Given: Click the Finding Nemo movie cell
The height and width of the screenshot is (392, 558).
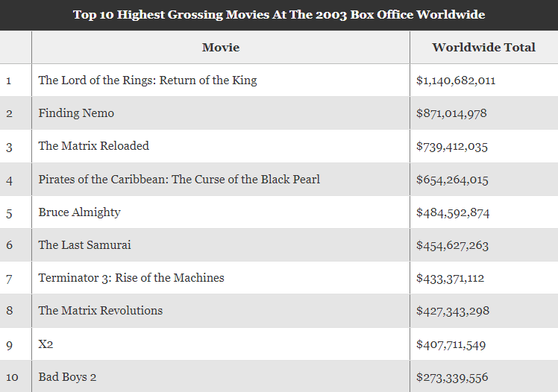Looking at the screenshot, I should 76,113.
